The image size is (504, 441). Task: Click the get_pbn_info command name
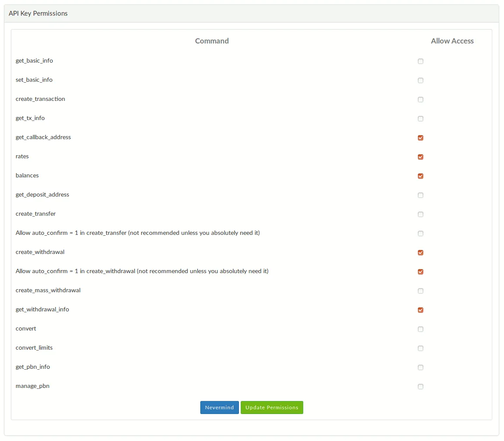tap(33, 367)
